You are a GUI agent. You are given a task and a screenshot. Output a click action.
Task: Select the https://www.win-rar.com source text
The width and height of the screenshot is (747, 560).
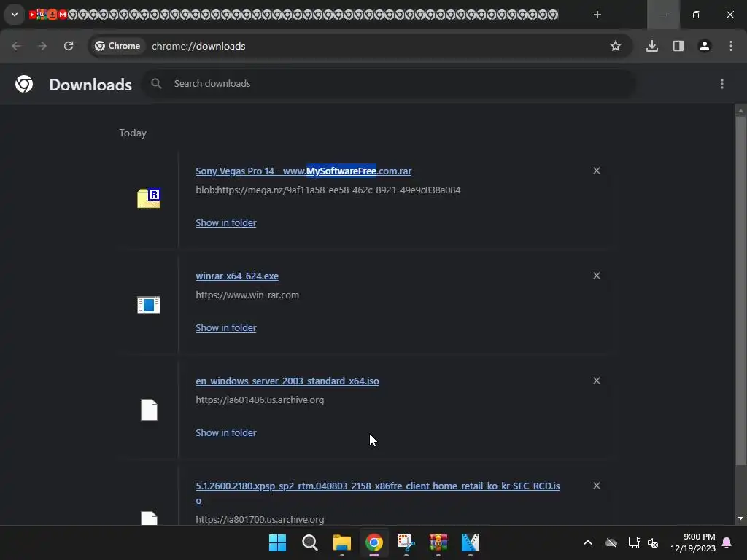point(247,295)
